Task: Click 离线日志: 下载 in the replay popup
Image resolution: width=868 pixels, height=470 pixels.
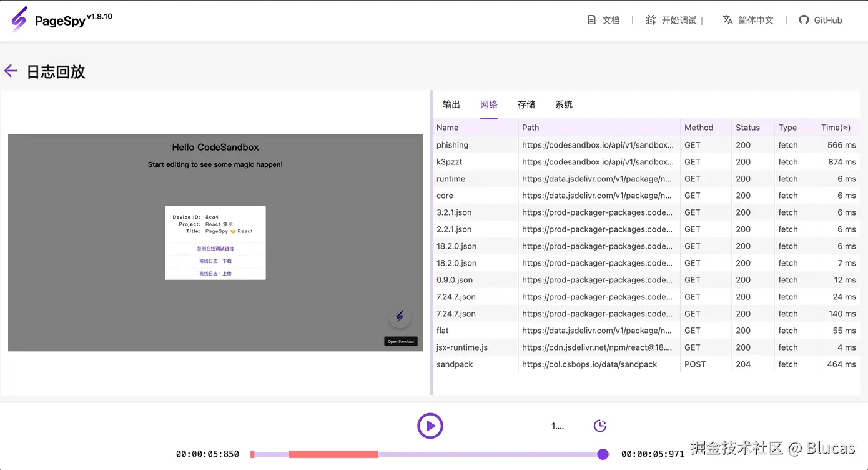Action: coord(215,261)
